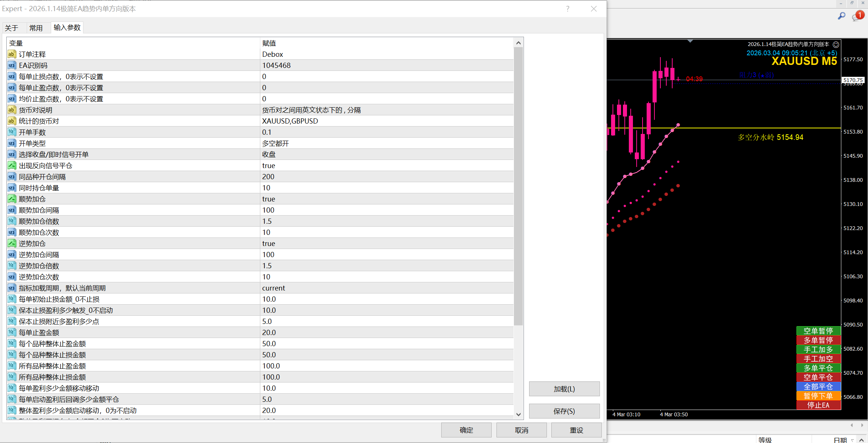This screenshot has width=868, height=443.
Task: Click the help question mark icon
Action: pyautogui.click(x=568, y=9)
